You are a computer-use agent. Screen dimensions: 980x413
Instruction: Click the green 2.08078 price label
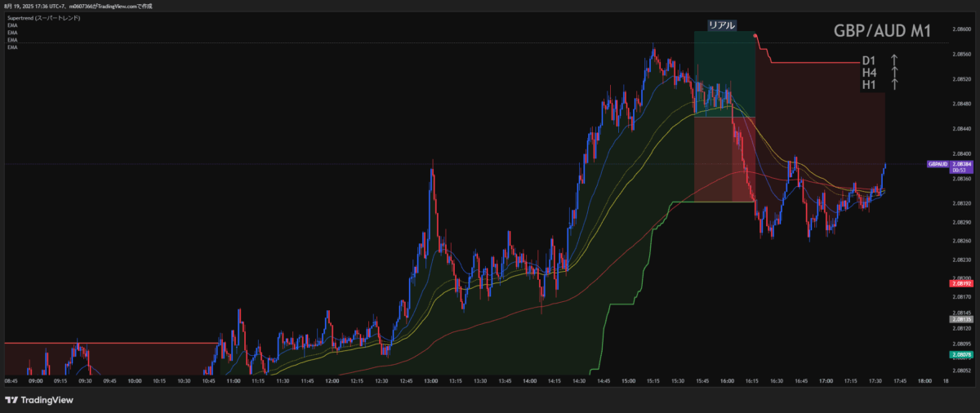[960, 355]
